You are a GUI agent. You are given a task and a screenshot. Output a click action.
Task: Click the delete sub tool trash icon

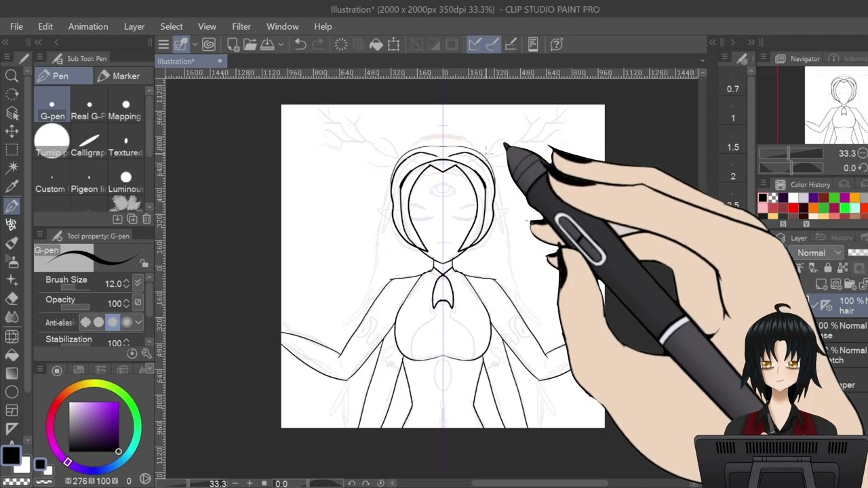[146, 220]
